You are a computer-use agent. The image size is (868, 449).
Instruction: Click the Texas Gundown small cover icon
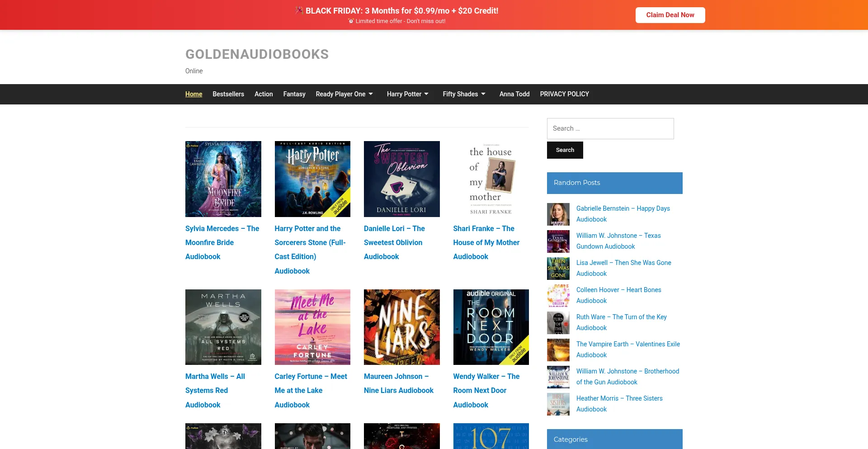coord(558,241)
